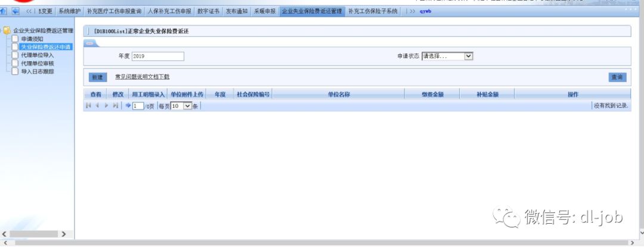Screen dimensions: 644x247
Task: Select 申请须知 in the tree
Action: coord(32,39)
